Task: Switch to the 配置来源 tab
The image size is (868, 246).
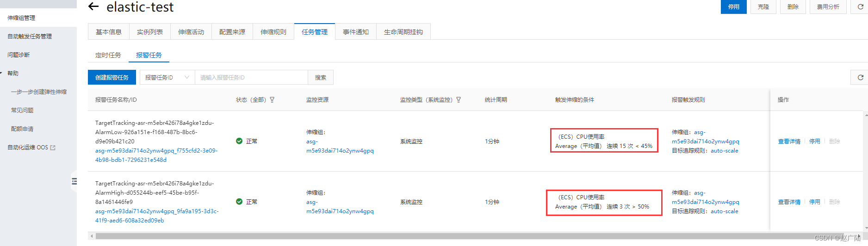Action: coord(232,32)
